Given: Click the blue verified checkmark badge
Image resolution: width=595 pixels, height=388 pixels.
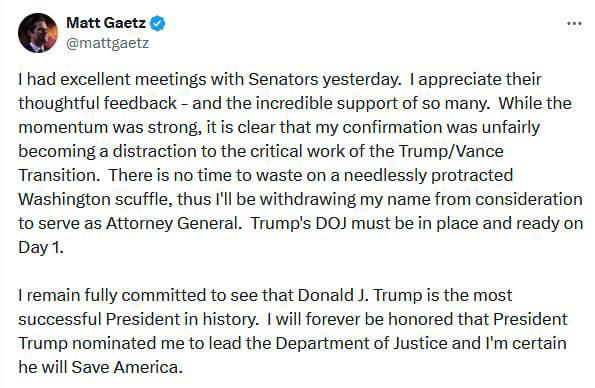Looking at the screenshot, I should point(157,23).
